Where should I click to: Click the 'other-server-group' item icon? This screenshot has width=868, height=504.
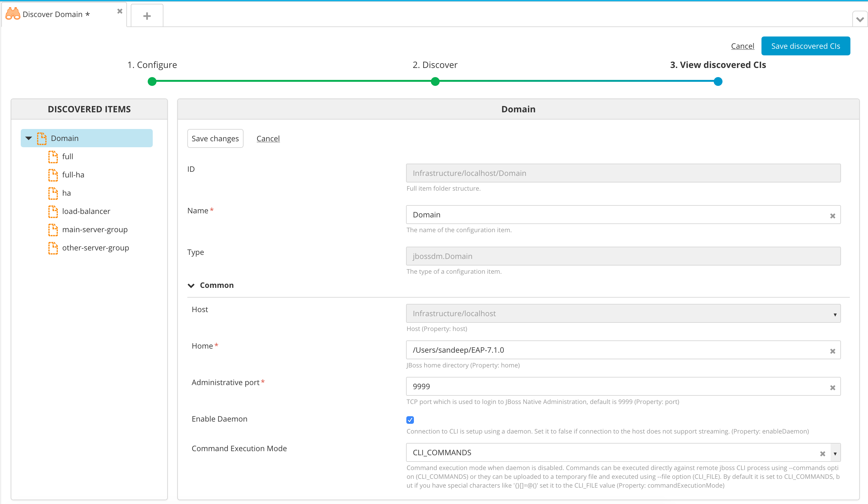click(53, 248)
